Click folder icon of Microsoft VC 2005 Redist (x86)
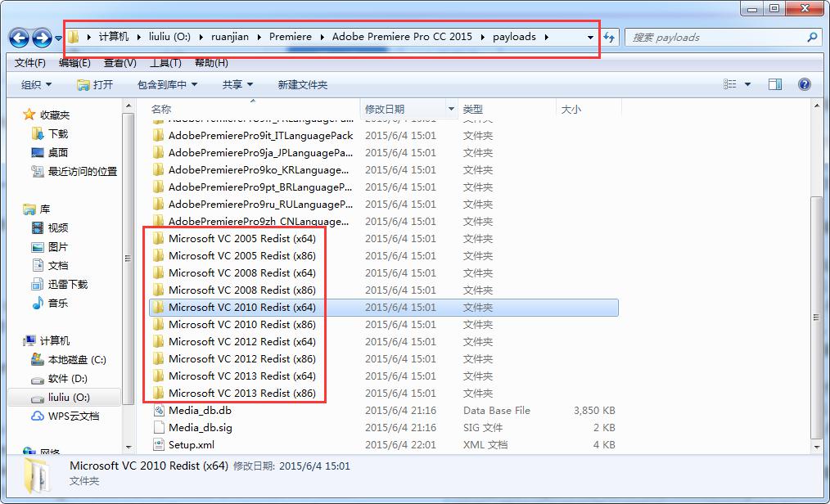This screenshot has width=830, height=504. pos(158,256)
